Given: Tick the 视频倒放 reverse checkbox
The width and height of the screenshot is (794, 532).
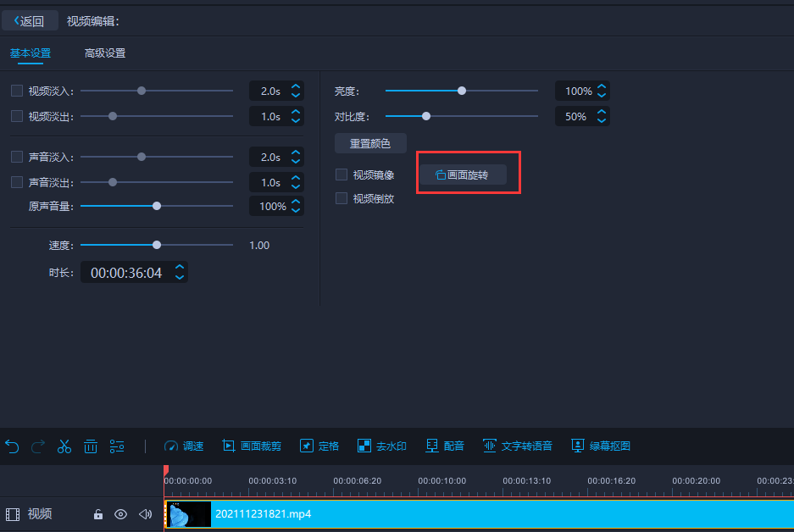Looking at the screenshot, I should (341, 198).
